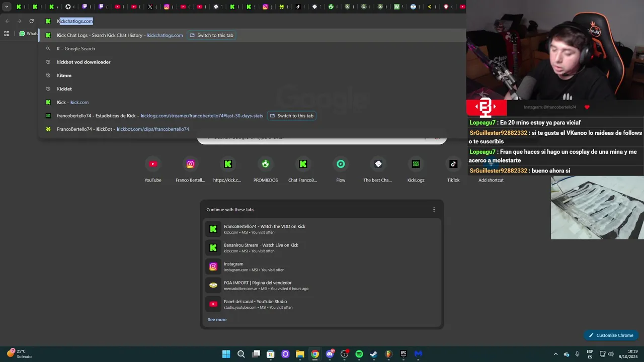The image size is (644, 362).
Task: Open the TikTok shortcut tile
Action: click(453, 169)
